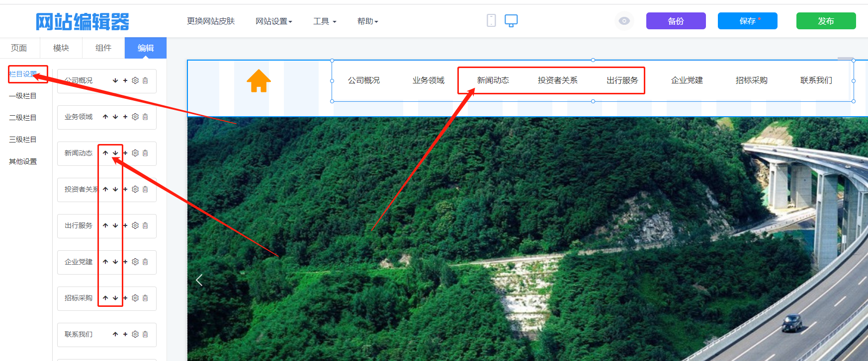Open the 网站设置 dropdown menu
868x361 pixels.
[273, 21]
